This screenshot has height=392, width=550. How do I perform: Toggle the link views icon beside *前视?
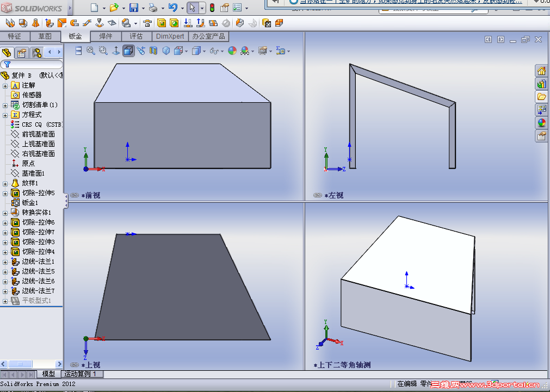(x=75, y=195)
